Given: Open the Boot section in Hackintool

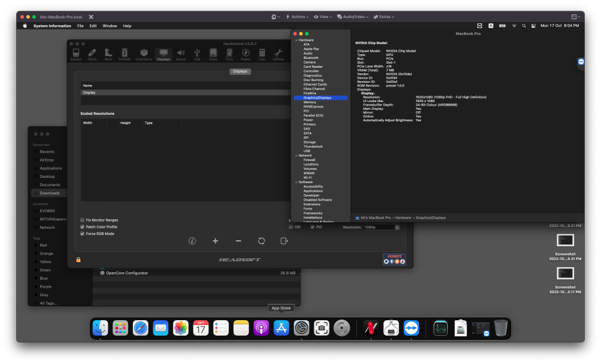Looking at the screenshot, I should coord(108,55).
